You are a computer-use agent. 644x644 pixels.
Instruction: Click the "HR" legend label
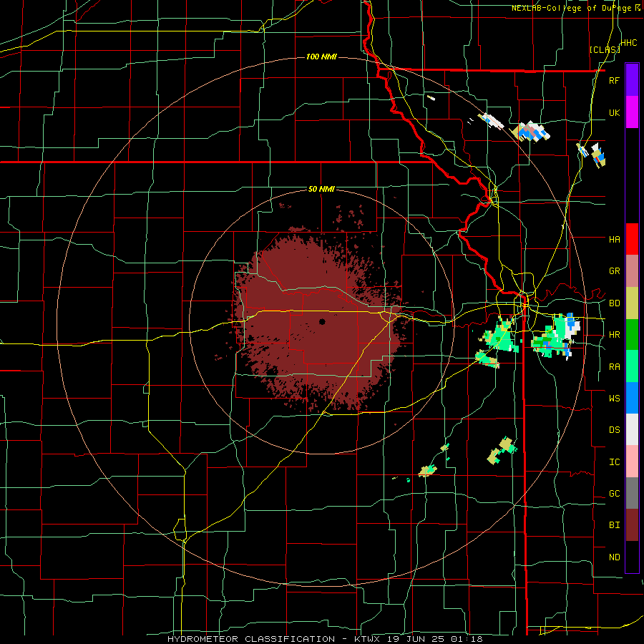(614, 335)
